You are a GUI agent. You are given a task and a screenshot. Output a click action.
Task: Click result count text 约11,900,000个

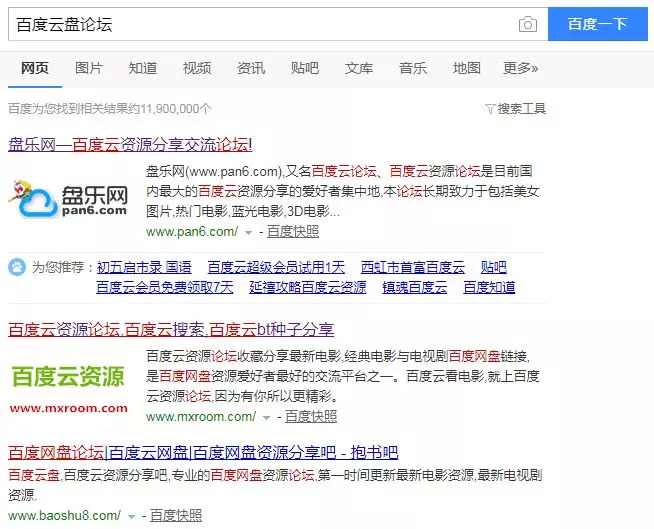tap(170, 109)
